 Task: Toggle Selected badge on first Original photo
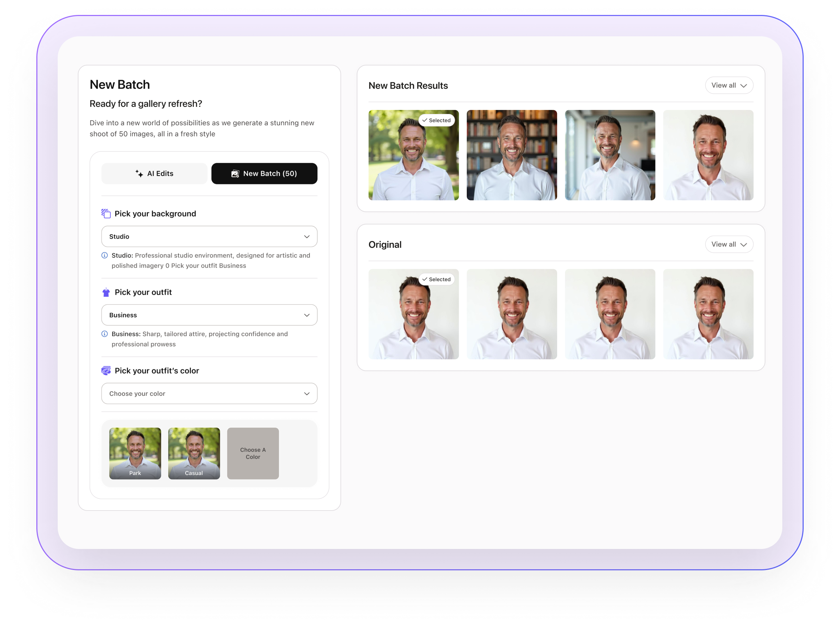(436, 279)
